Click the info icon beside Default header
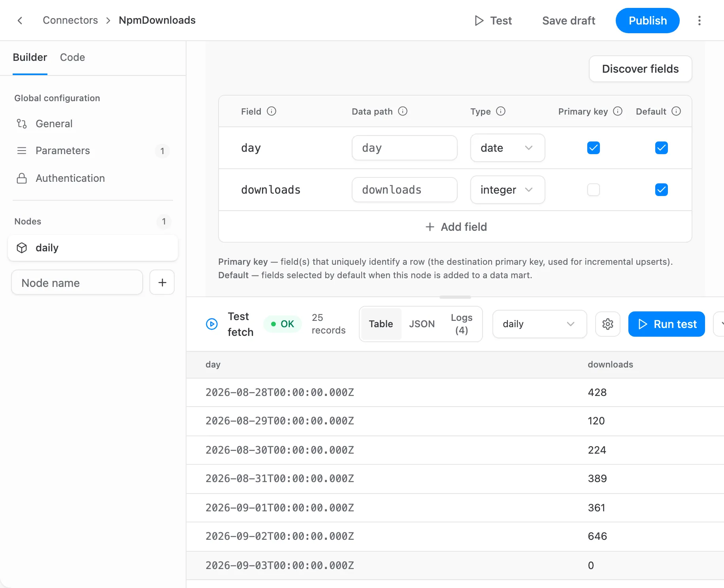Viewport: 724px width, 588px height. [676, 111]
